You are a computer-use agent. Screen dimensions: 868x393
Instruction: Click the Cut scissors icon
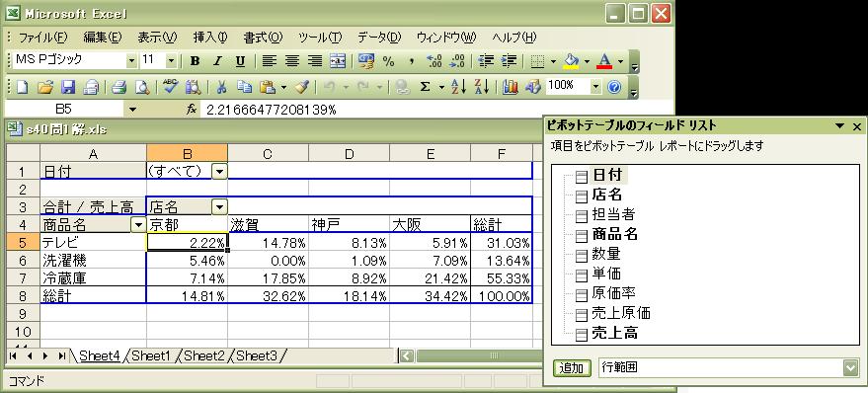221,87
